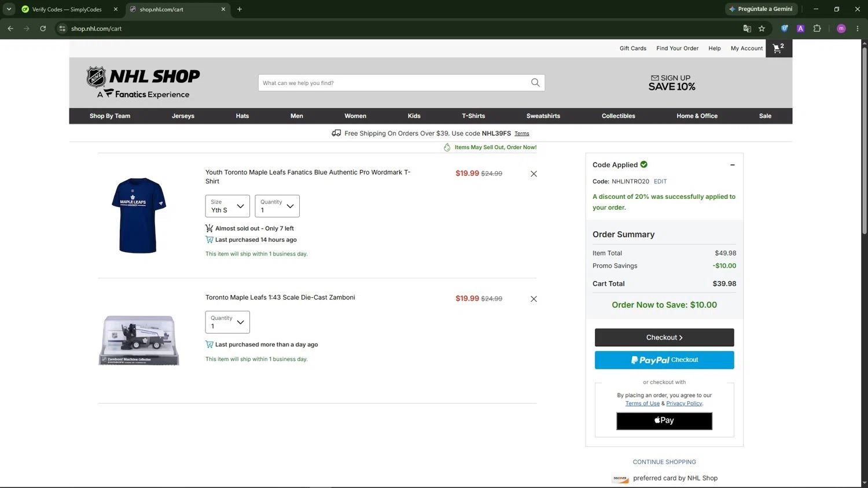Open the free shipping Terms link

(522, 134)
